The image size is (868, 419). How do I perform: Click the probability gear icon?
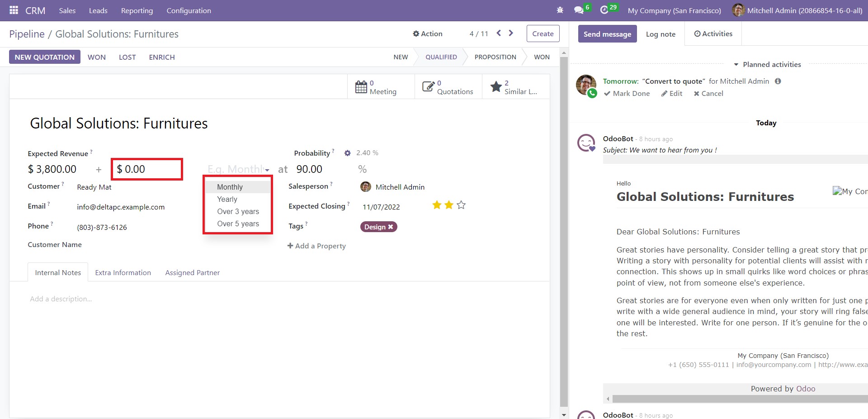click(347, 153)
